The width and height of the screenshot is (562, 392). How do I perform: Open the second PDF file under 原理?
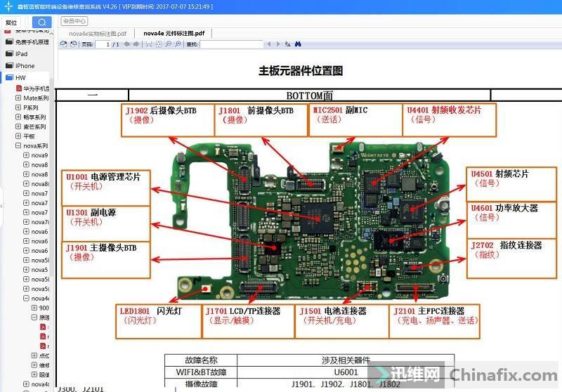pyautogui.click(x=44, y=337)
